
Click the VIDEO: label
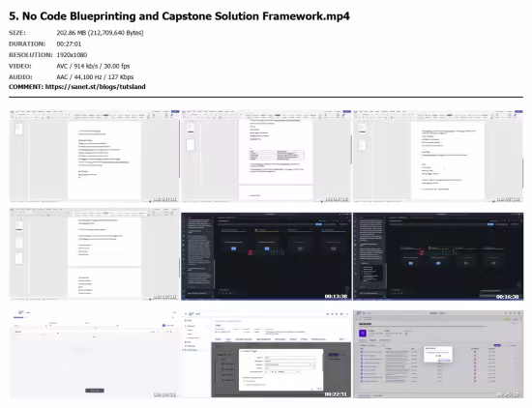(19, 66)
